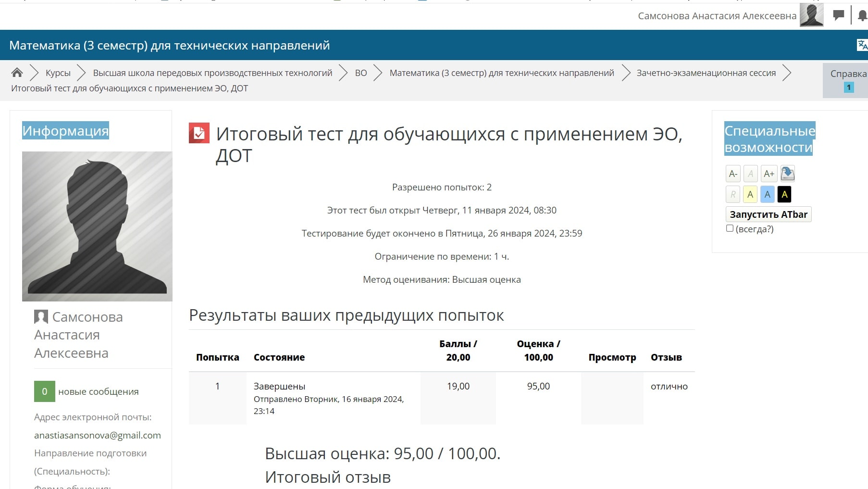Increase font size with the A+ icon
Screen dimensions: 868x489
[x=769, y=173]
